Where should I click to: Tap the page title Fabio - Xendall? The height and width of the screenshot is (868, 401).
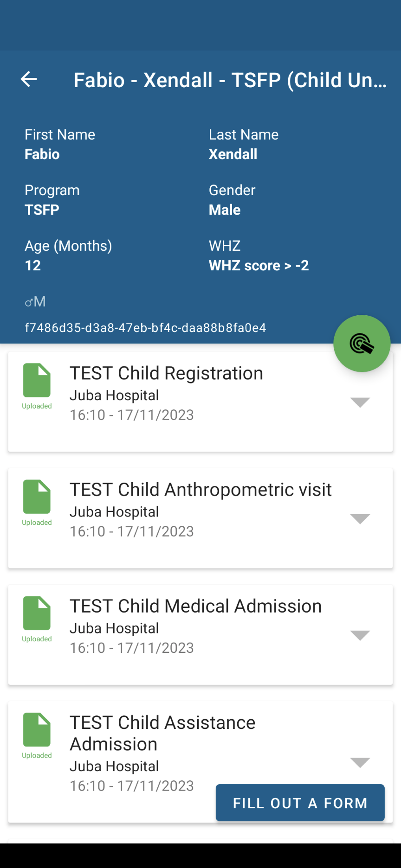click(230, 80)
